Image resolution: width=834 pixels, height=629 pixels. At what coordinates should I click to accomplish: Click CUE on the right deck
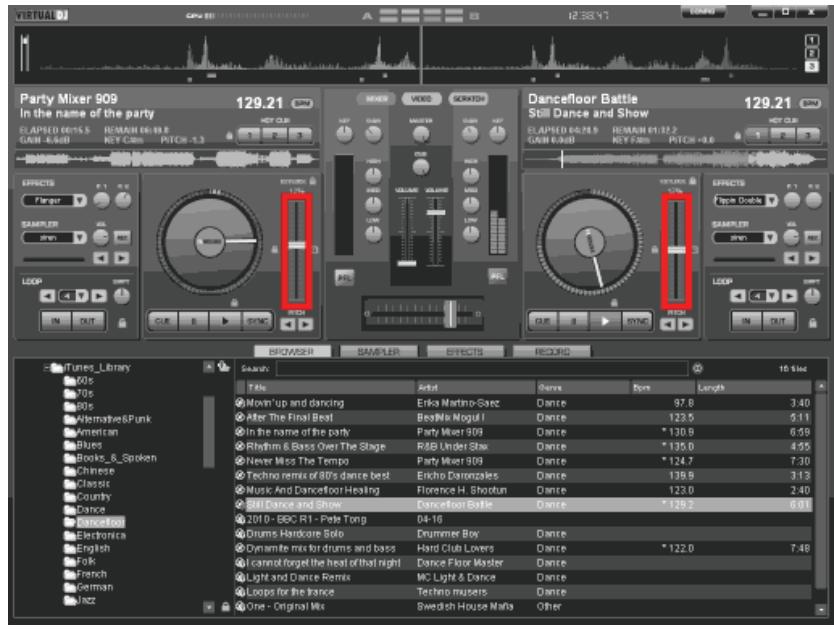(543, 321)
